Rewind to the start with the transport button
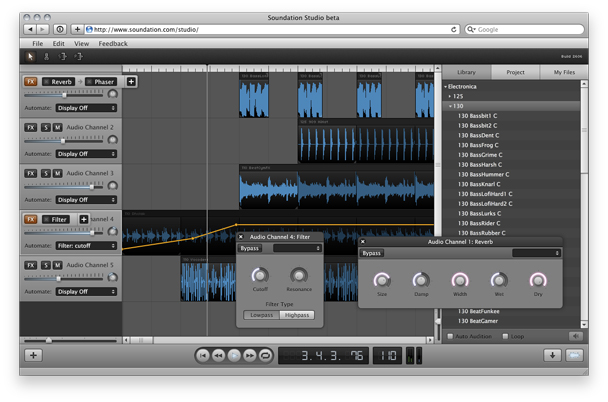This screenshot has height=402, width=608. coord(202,355)
